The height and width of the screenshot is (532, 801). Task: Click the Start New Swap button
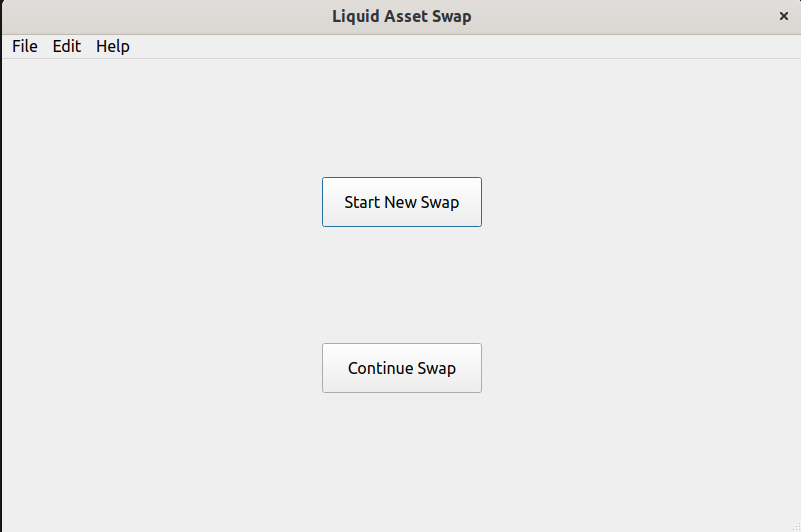point(402,202)
